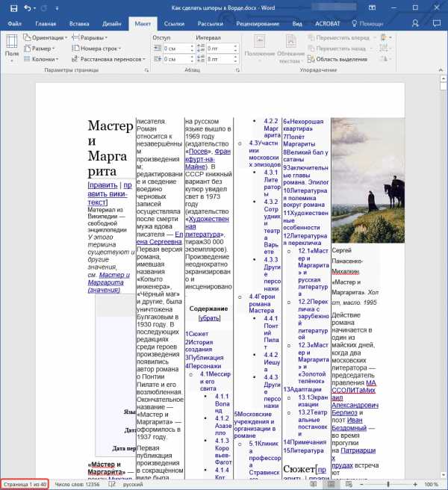
Task: Open the Разрывы breaks dropdown
Action: coord(90,37)
